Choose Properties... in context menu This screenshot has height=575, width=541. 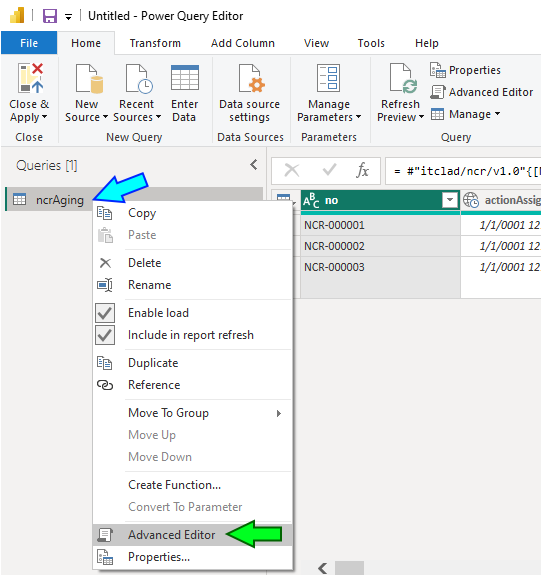point(192,557)
